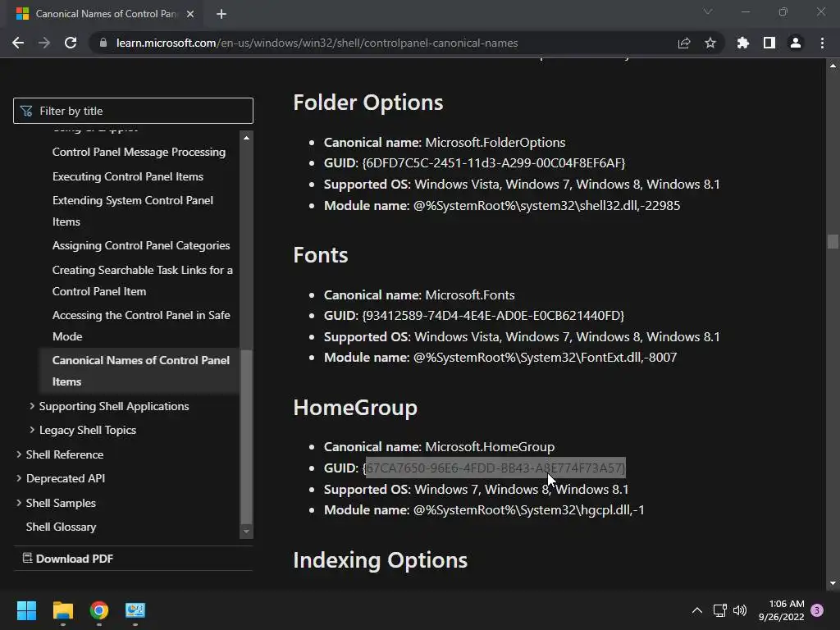Click Download PDF button
The image size is (840, 630).
tap(68, 559)
